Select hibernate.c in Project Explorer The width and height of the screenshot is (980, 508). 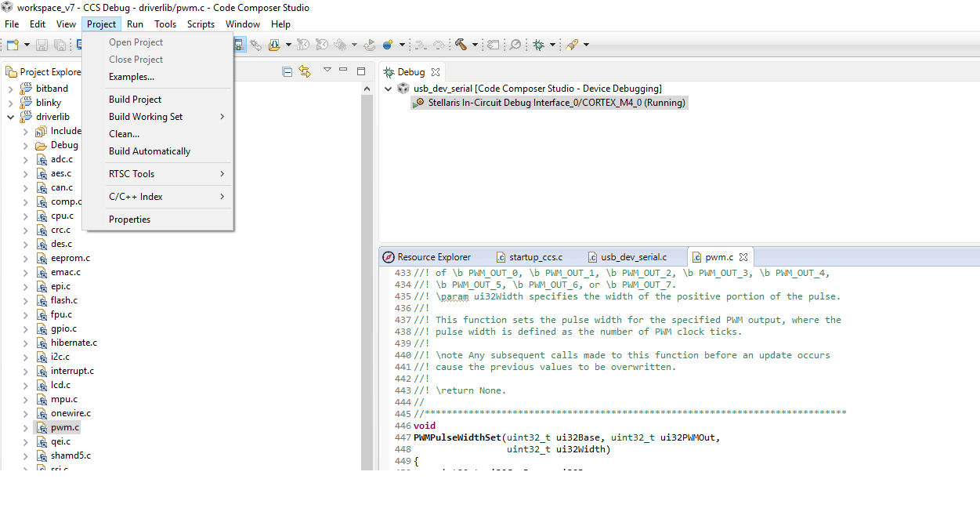coord(74,343)
